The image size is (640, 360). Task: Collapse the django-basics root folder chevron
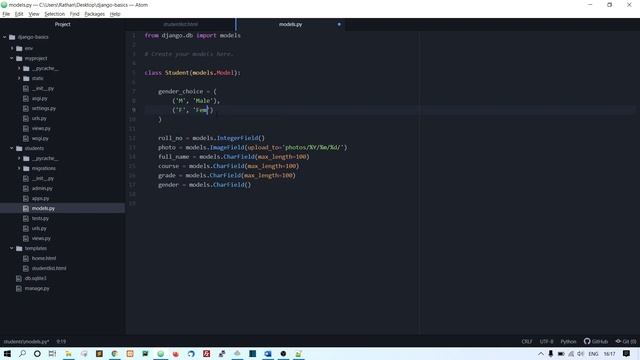click(x=4, y=37)
